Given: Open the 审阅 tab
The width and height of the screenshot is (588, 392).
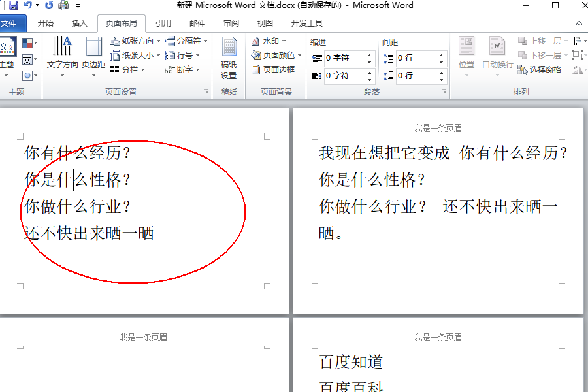Looking at the screenshot, I should [231, 24].
